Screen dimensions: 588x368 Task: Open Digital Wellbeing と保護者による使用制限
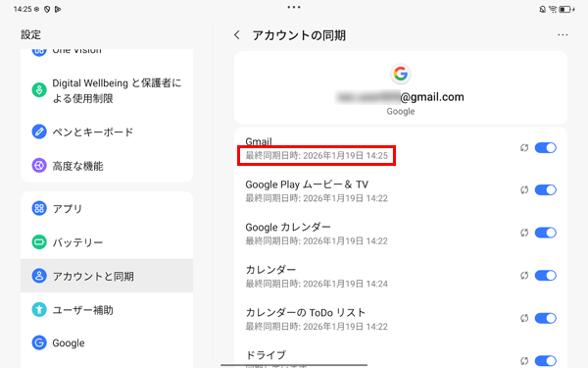[107, 90]
